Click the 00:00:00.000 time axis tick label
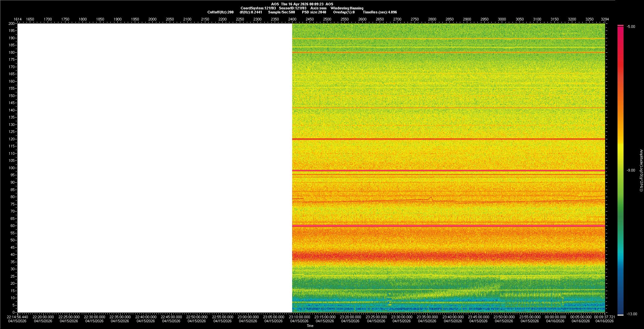The width and height of the screenshot is (644, 329). click(x=555, y=317)
